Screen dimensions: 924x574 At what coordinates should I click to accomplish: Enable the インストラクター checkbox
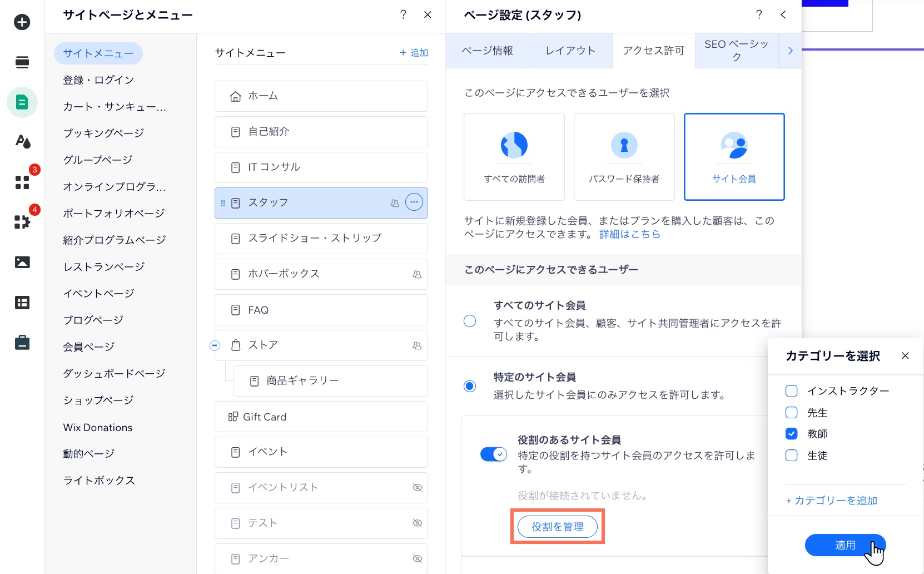(x=791, y=390)
